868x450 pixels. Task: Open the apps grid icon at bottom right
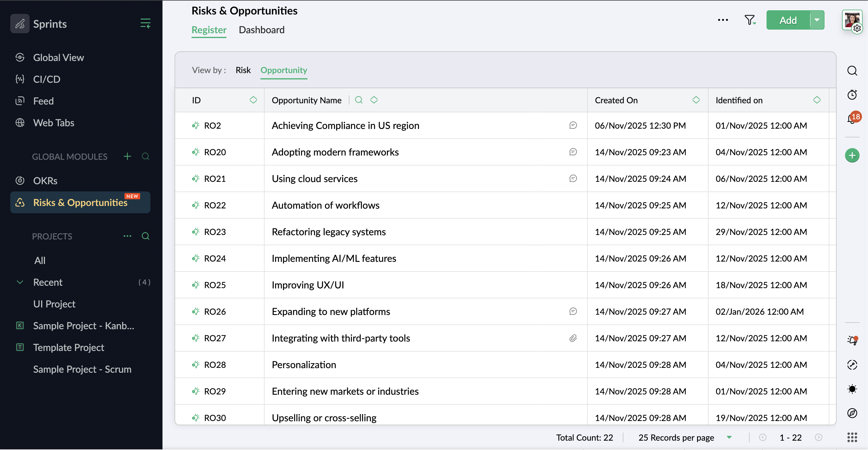coord(852,437)
